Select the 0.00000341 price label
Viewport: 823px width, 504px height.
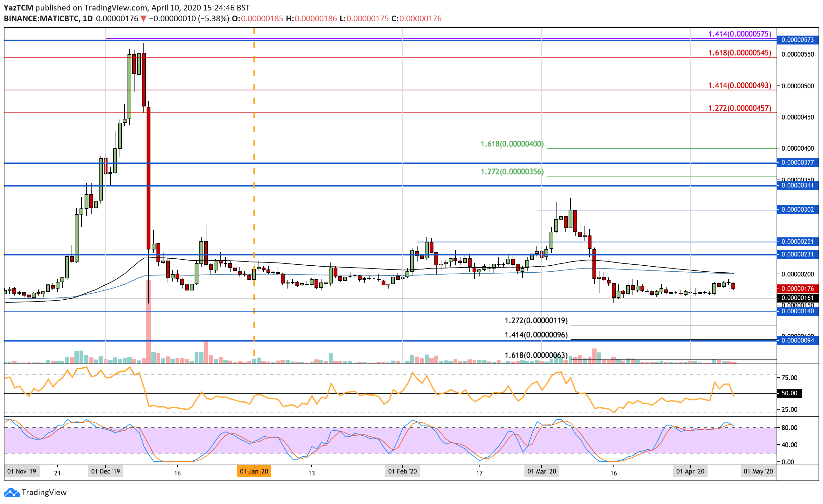(798, 185)
